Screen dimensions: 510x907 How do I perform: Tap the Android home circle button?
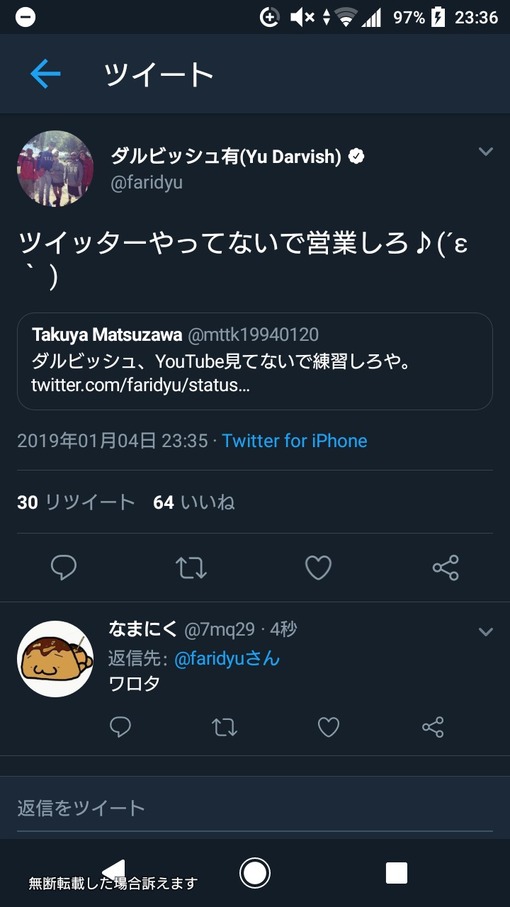point(254,873)
